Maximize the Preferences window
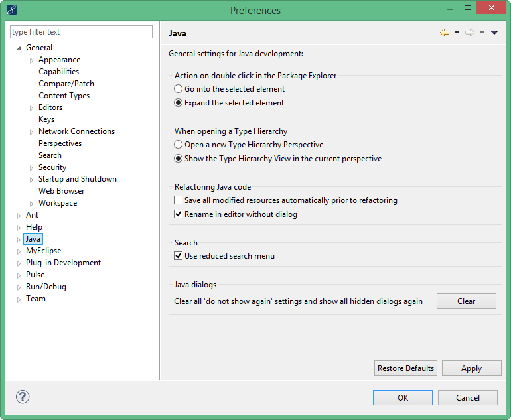 pyautogui.click(x=468, y=7)
